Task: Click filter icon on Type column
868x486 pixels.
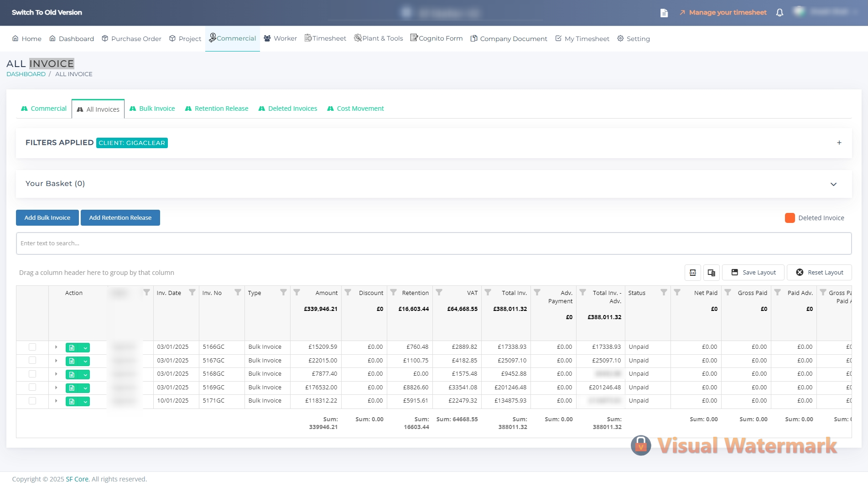Action: [283, 293]
